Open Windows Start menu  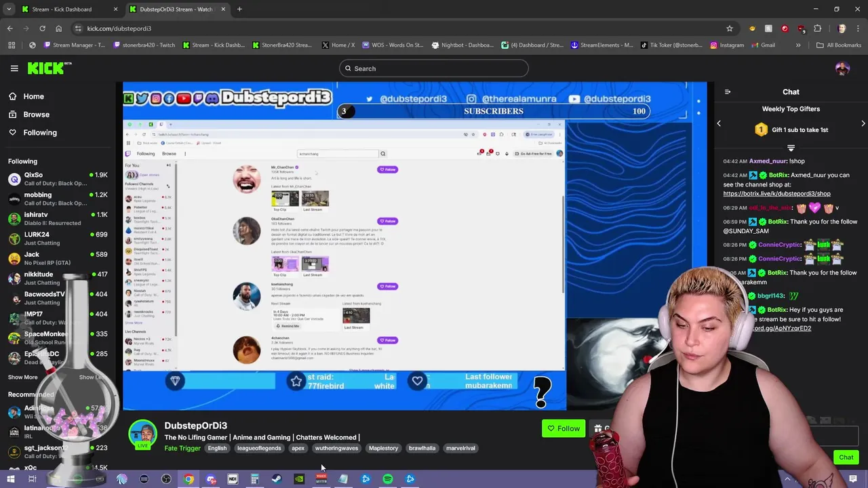(10, 479)
